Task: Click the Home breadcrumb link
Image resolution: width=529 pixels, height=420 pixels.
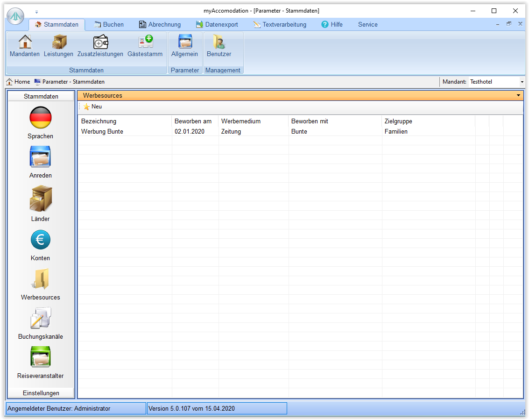Action: (18, 82)
